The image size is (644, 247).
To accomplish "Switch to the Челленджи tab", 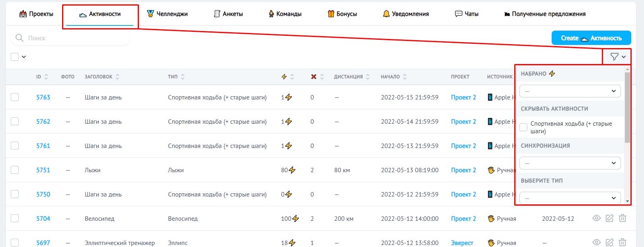I will [x=167, y=14].
